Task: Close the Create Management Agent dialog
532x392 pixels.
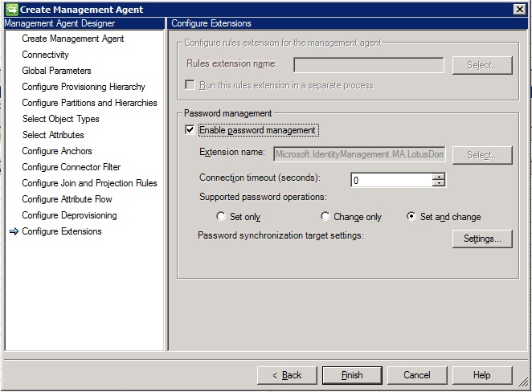Action: point(519,9)
